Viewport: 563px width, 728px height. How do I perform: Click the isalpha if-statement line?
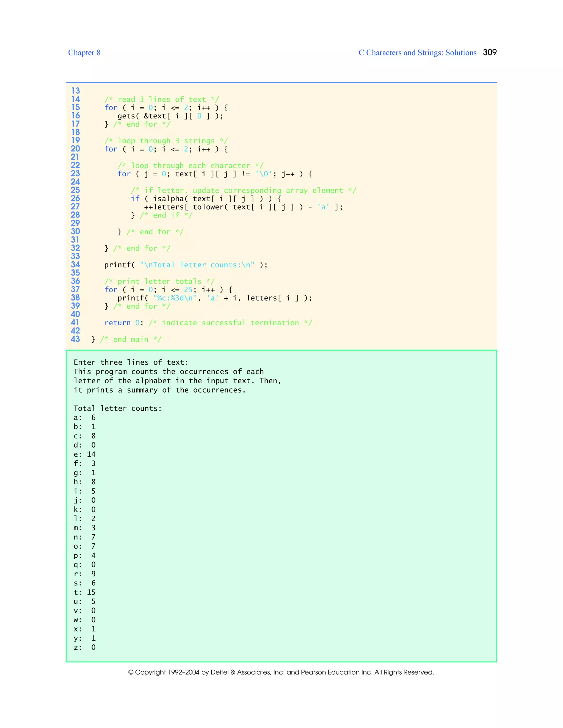206,199
